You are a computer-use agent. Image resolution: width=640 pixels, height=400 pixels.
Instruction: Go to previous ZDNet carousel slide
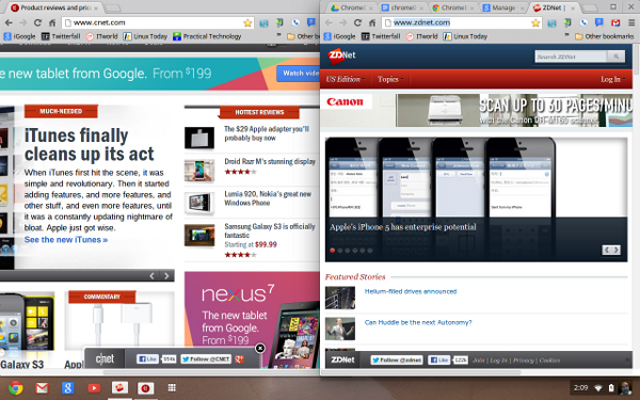(x=607, y=250)
